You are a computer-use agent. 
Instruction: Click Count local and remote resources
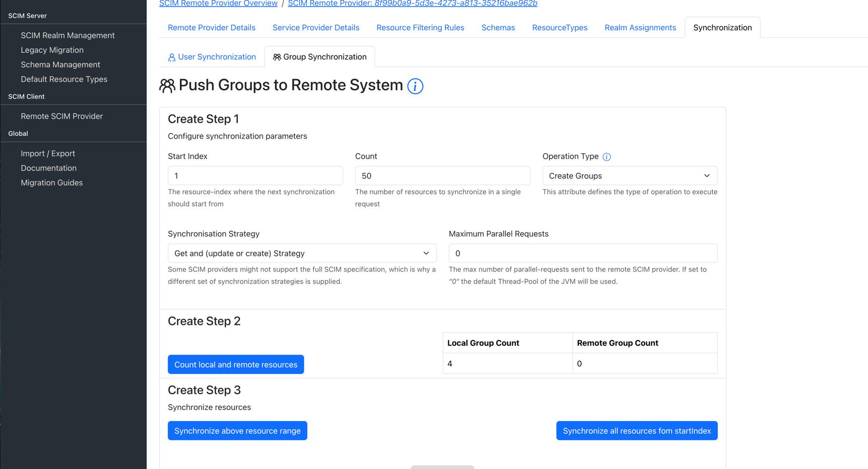(x=235, y=364)
